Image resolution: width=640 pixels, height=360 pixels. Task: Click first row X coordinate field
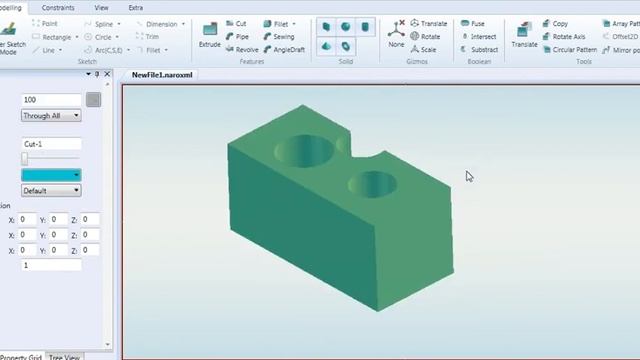(27, 220)
